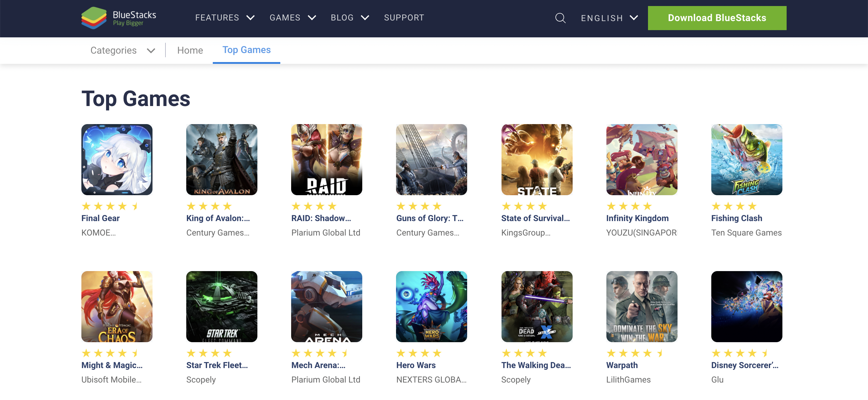The width and height of the screenshot is (868, 400).
Task: Select the State of Survival thumbnail
Action: coord(536,160)
